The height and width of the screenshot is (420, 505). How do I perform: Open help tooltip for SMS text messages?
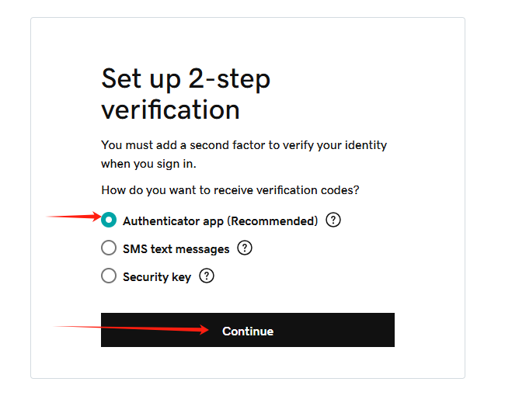click(x=245, y=248)
